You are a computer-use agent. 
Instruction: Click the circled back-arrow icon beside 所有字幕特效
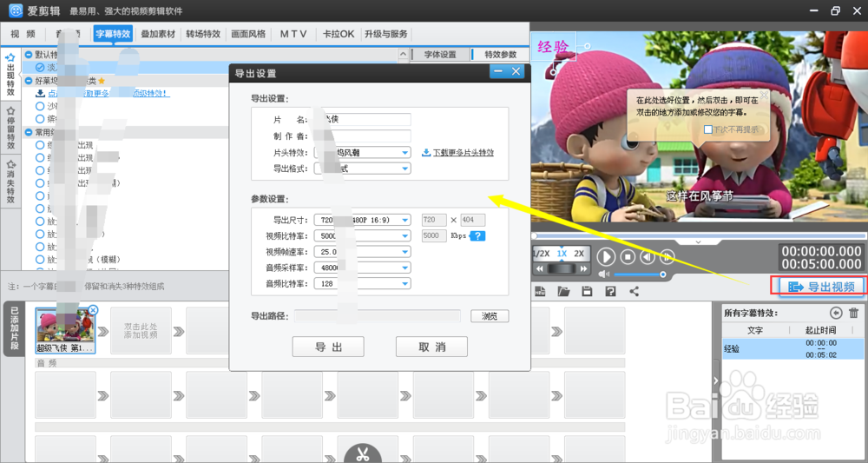pos(836,313)
